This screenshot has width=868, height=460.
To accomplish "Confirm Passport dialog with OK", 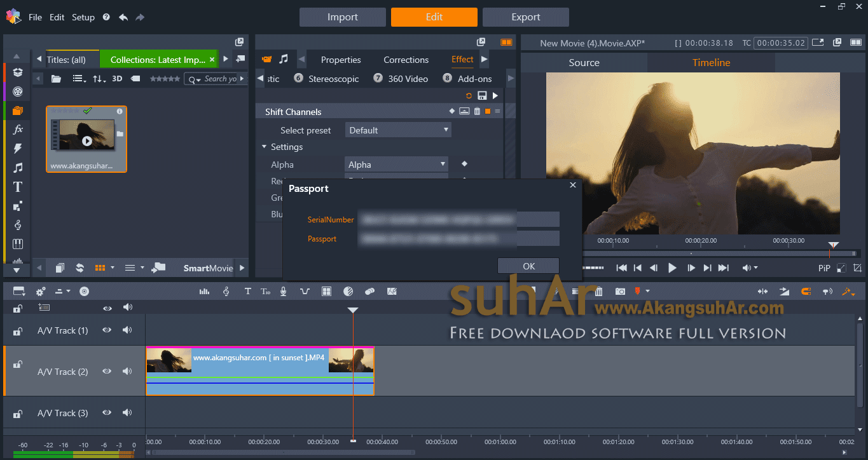I will (x=528, y=266).
